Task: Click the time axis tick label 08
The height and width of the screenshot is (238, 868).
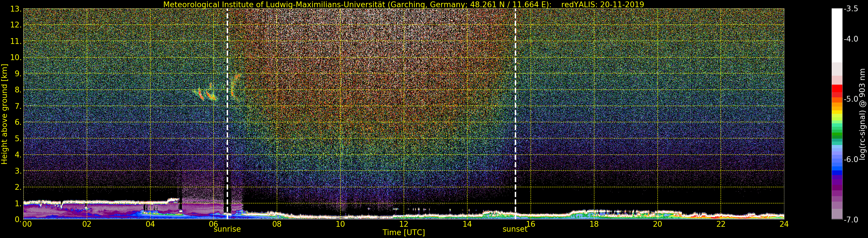Action: tap(277, 224)
